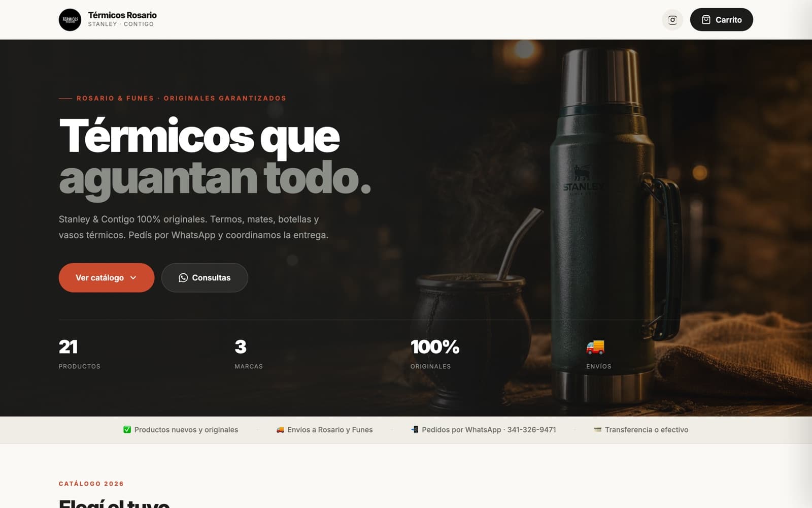Click the phone icon beside Pedidos por WhatsApp
The height and width of the screenshot is (508, 812).
coord(415,430)
